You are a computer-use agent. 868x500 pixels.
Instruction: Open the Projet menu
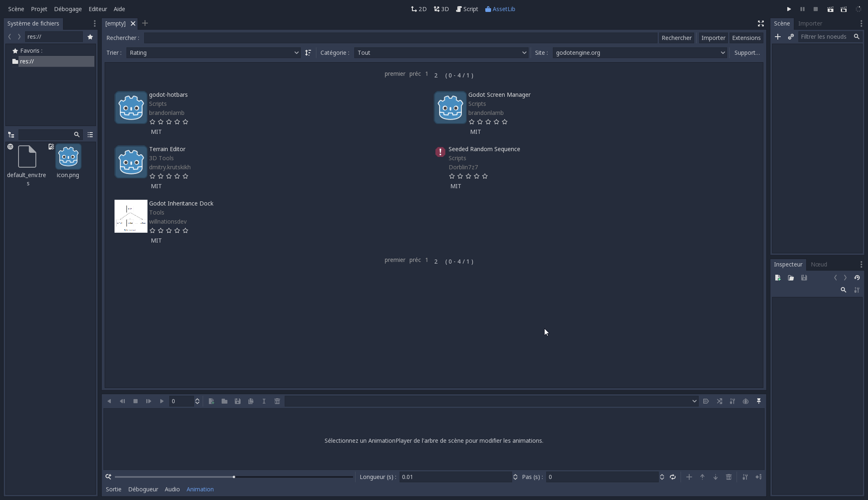[39, 9]
